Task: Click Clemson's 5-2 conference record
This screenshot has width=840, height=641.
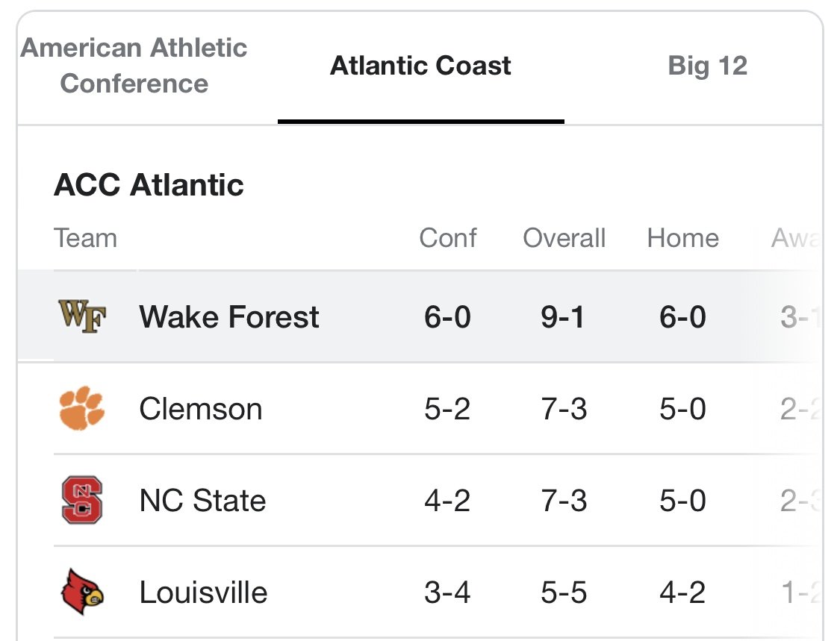Action: (x=447, y=409)
